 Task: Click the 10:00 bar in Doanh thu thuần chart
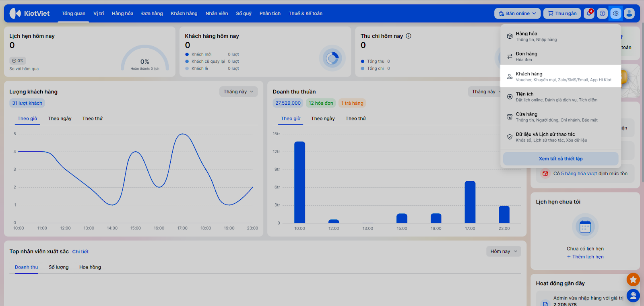(299, 182)
